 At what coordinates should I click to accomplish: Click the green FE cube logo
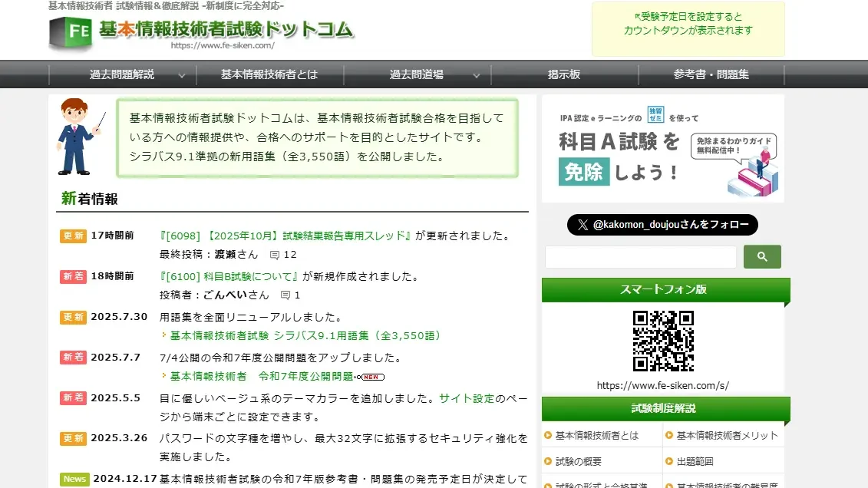[71, 33]
